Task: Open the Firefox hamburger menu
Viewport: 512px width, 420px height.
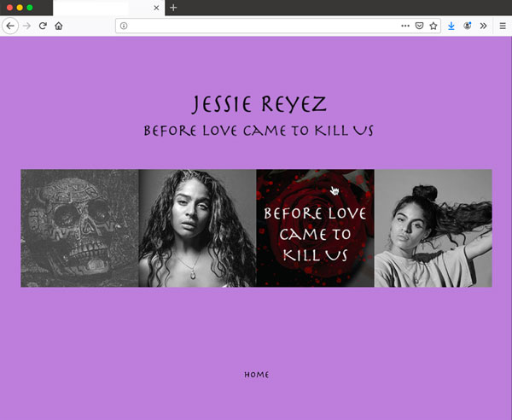Action: 503,26
